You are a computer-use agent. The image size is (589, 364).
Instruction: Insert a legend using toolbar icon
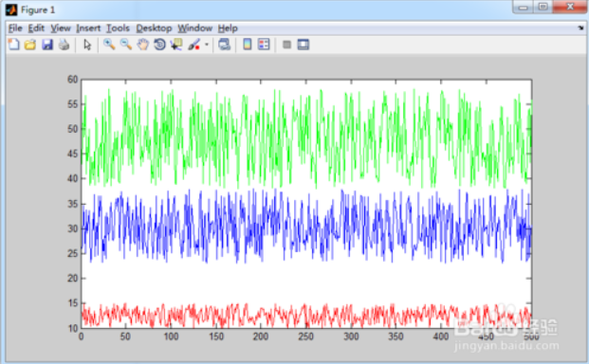pos(264,45)
